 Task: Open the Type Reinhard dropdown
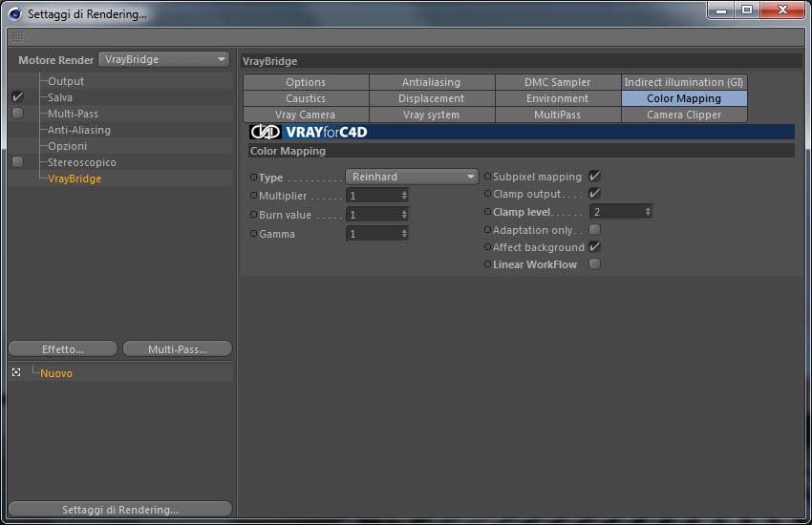tap(412, 177)
